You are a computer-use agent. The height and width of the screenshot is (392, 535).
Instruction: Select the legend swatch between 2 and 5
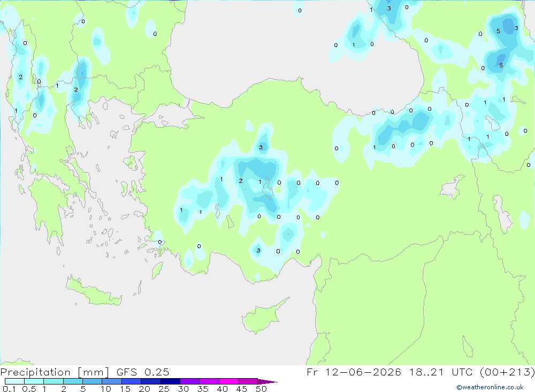tap(73, 381)
